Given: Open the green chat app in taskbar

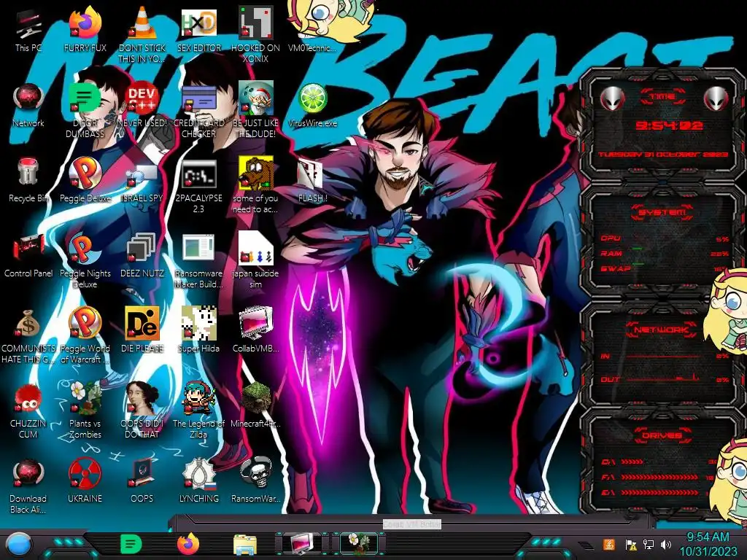Looking at the screenshot, I should [131, 544].
